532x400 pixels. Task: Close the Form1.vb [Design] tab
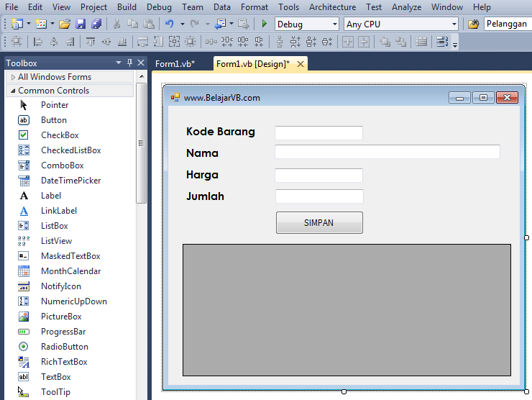[x=301, y=64]
